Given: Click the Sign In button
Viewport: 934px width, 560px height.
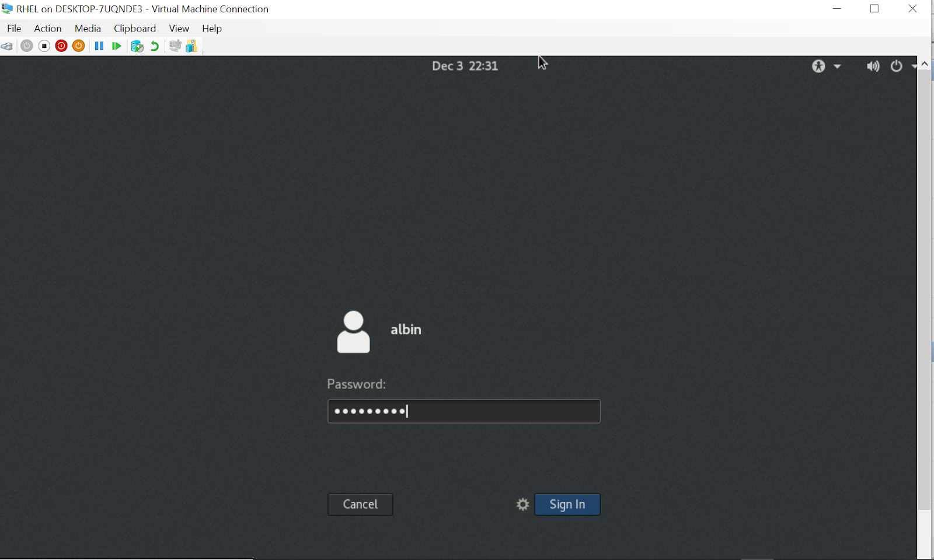Looking at the screenshot, I should point(567,505).
